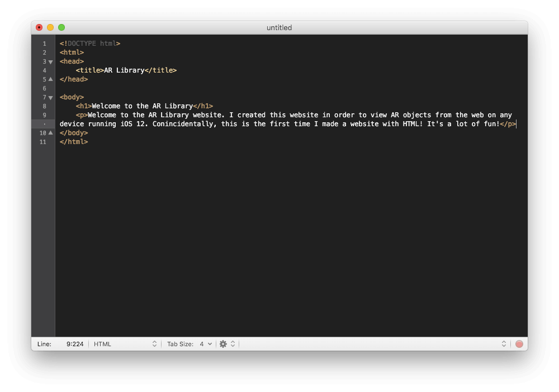The width and height of the screenshot is (559, 392).
Task: Click the 'AR Library' title text
Action: (124, 70)
